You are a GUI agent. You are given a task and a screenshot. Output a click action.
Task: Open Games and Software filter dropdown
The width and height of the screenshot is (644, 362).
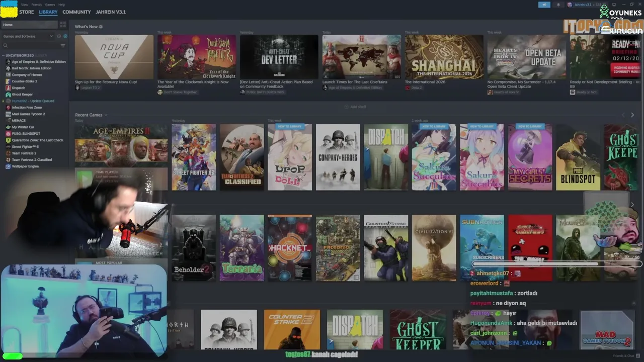[x=28, y=36]
